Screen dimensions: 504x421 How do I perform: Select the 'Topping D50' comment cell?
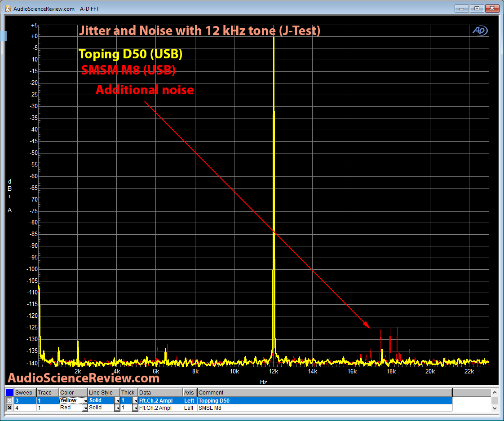[x=325, y=401]
